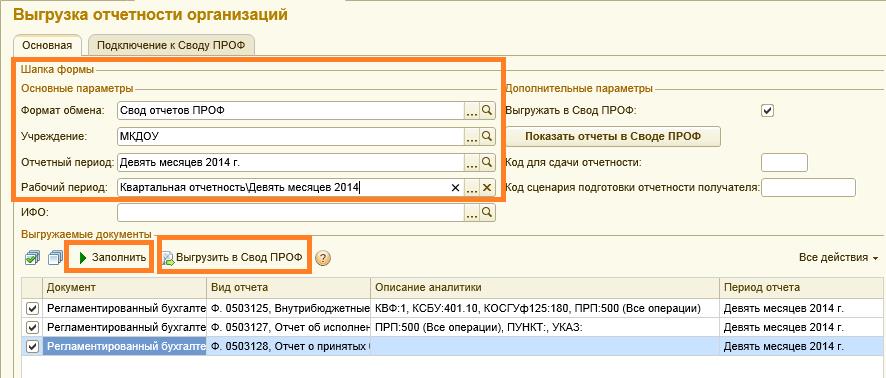Check all documents icon in toolbar
Screen dimensions: 886x378
pos(32,258)
